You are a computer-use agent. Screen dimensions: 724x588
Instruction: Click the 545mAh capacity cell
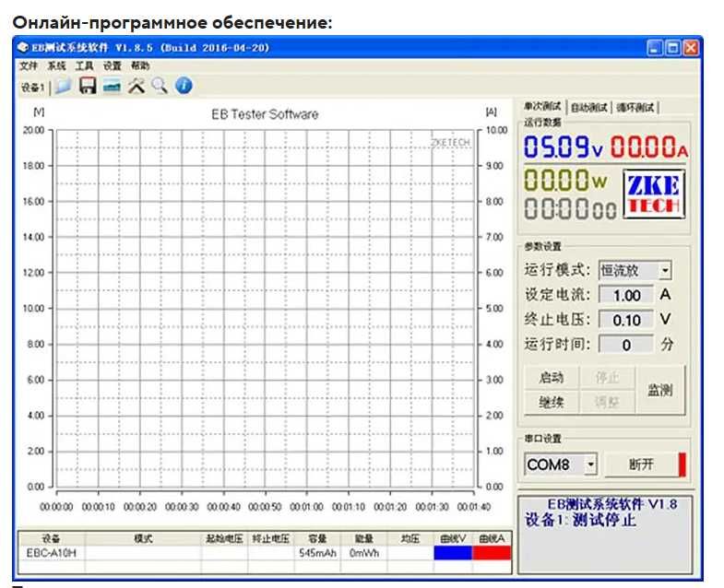click(x=317, y=552)
